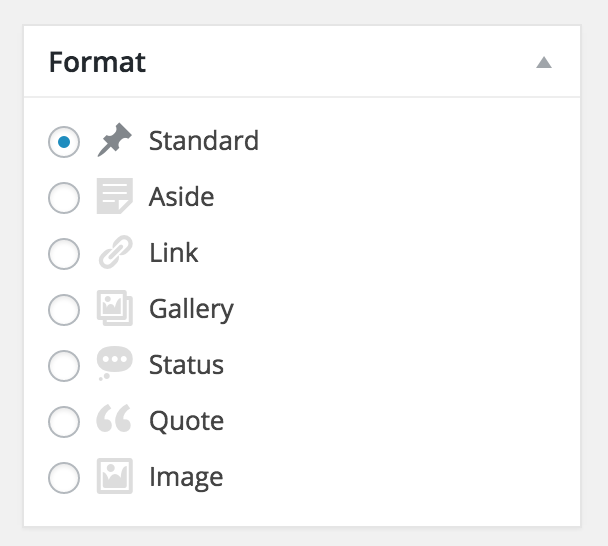Click the Quote marks icon

[114, 418]
